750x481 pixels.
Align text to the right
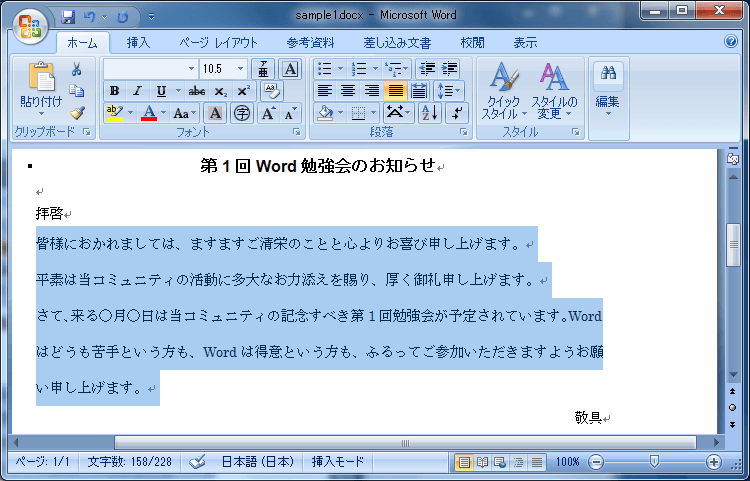coord(371,91)
